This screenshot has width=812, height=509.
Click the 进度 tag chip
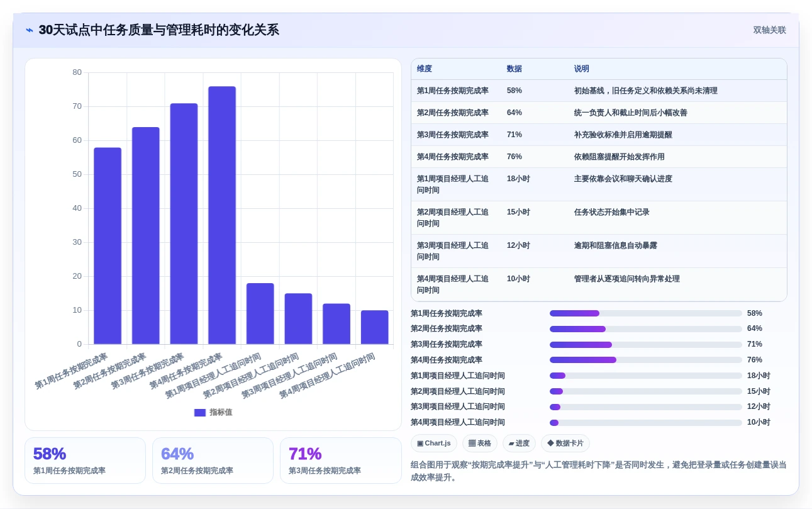pos(519,444)
